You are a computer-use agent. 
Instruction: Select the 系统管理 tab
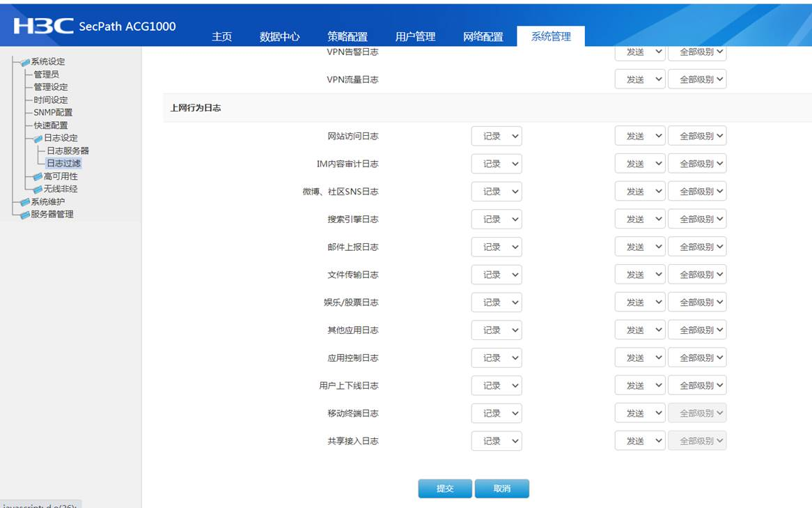pos(551,36)
